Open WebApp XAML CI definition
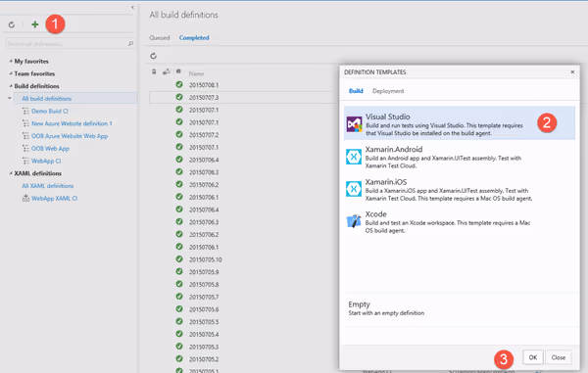The width and height of the screenshot is (588, 373). click(x=54, y=199)
